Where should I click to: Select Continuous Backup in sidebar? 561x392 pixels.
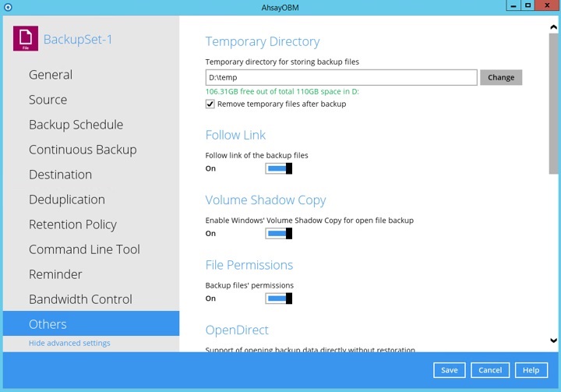(x=83, y=150)
